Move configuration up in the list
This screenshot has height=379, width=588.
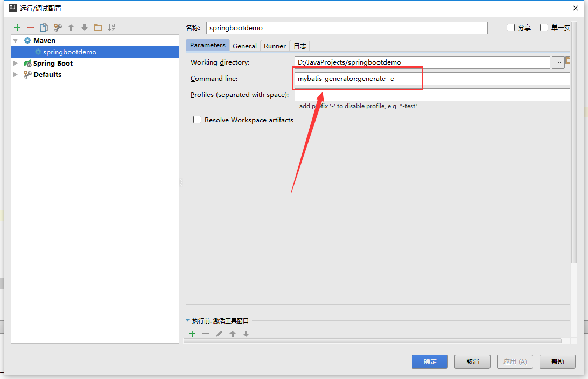tap(71, 27)
